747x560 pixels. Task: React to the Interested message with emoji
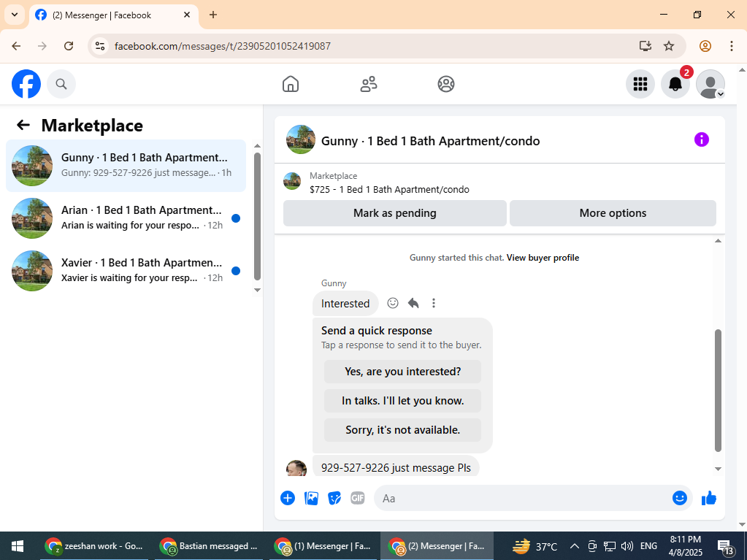[393, 303]
